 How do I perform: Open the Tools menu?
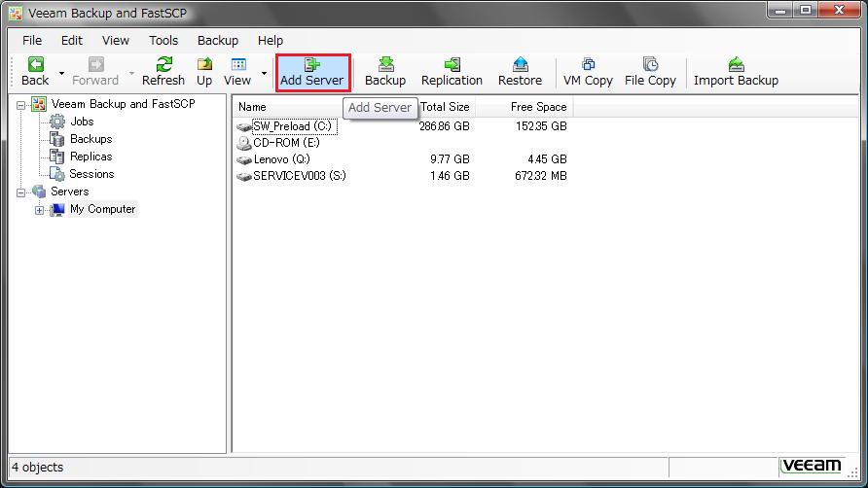click(x=163, y=41)
